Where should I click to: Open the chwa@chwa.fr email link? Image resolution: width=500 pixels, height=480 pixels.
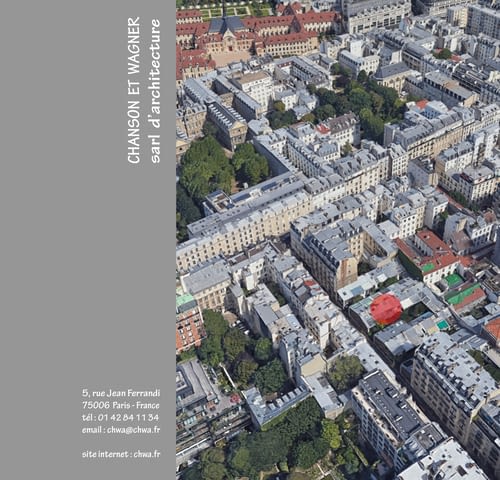coord(134,430)
